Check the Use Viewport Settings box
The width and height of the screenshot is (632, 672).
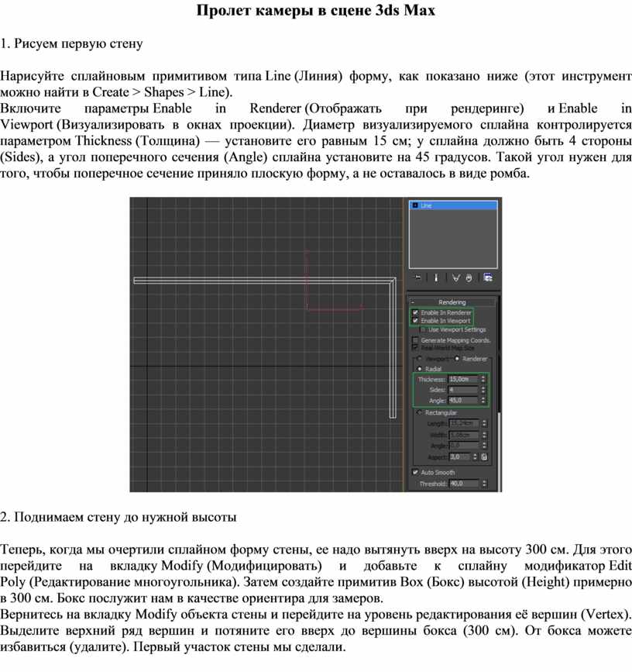point(423,329)
